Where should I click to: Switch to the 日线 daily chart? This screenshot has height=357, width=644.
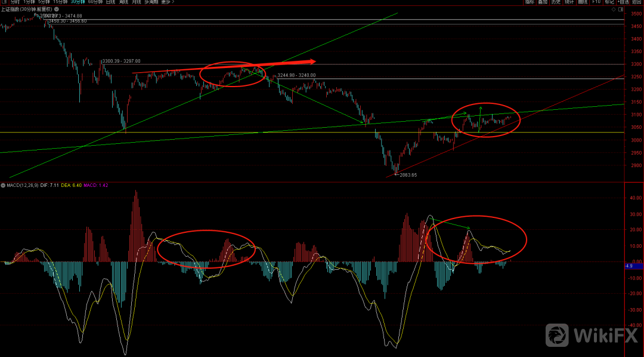111,2
